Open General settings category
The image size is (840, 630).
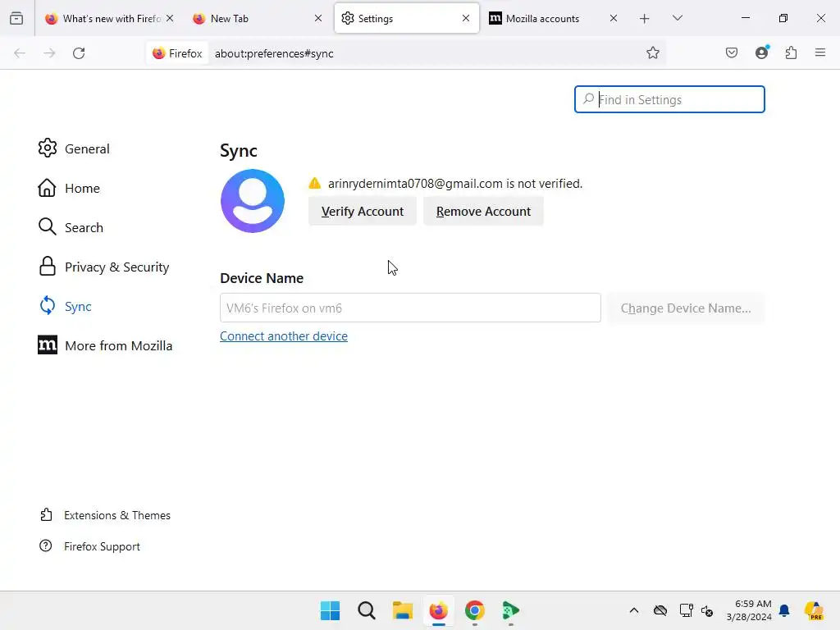click(74, 148)
